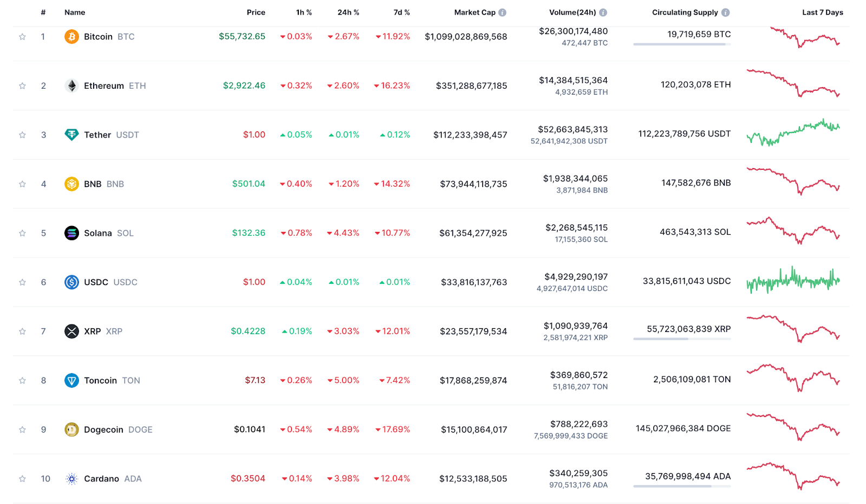Open the XRP coin page link
Screen dimensions: 866x504
(x=103, y=331)
